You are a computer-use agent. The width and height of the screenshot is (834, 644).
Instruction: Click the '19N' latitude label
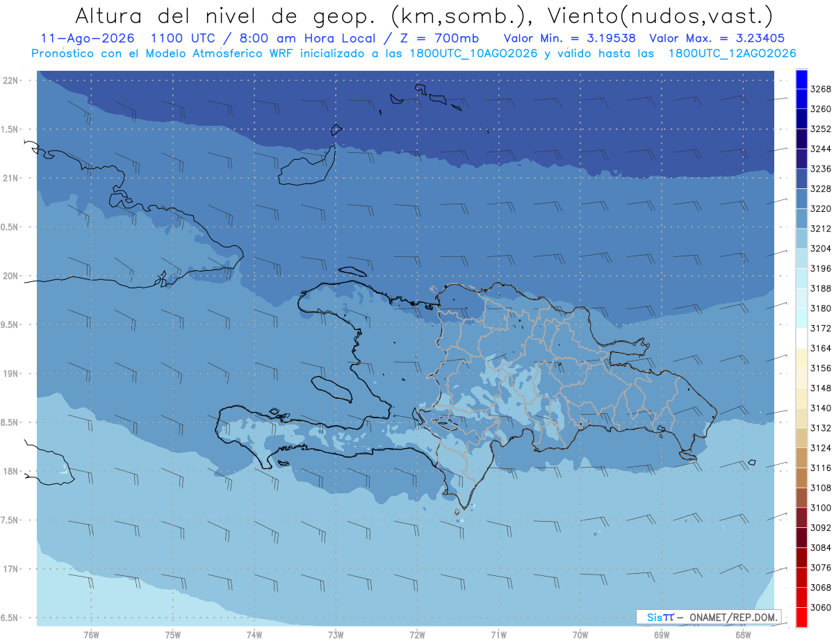(11, 374)
